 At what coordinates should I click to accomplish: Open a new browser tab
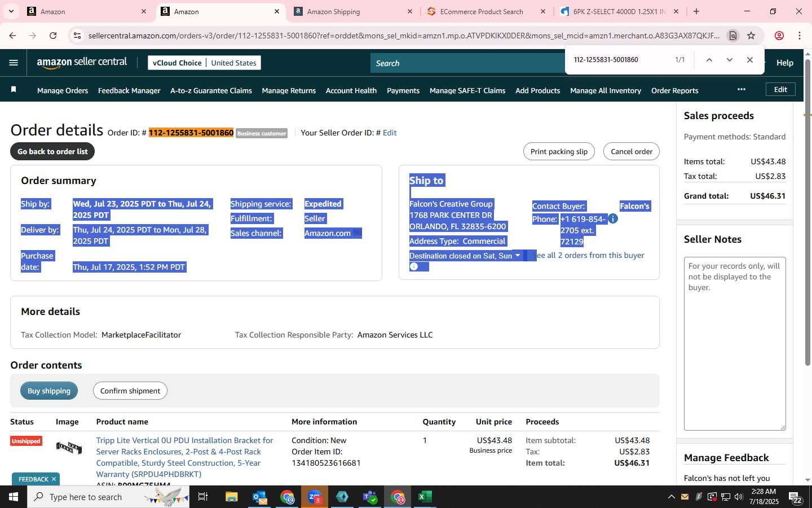(x=696, y=11)
